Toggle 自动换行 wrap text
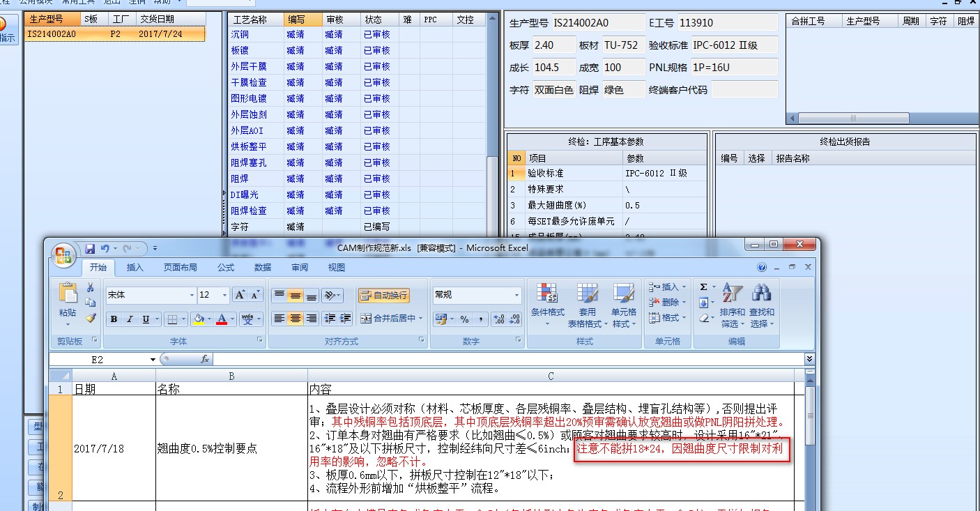Viewport: 980px width, 511px height. coord(384,295)
